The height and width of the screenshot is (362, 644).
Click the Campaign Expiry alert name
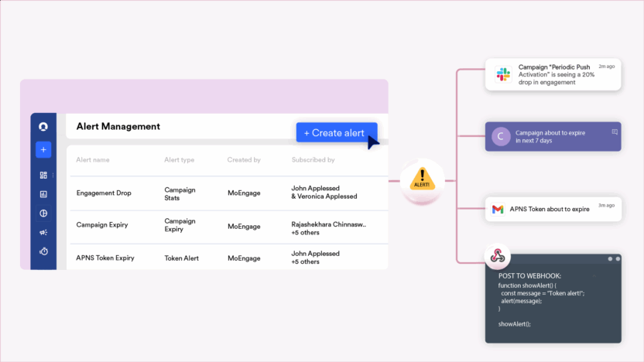click(102, 226)
